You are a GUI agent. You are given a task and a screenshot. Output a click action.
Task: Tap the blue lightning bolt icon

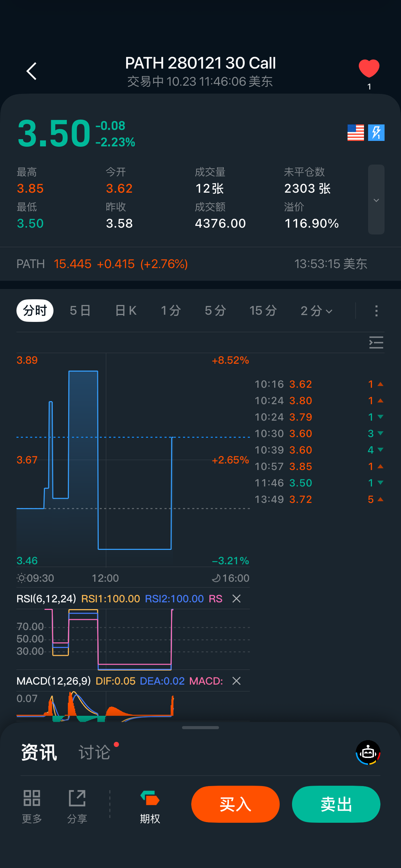pyautogui.click(x=376, y=133)
